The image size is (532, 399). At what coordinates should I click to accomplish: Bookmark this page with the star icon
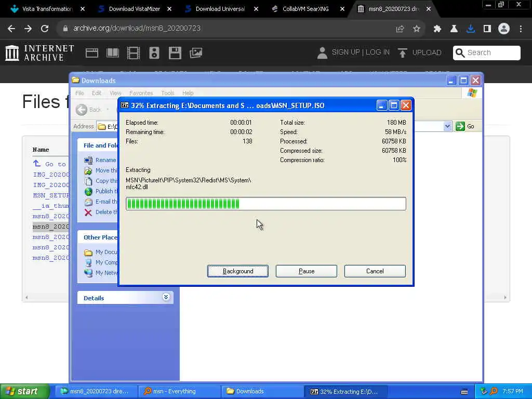(416, 29)
